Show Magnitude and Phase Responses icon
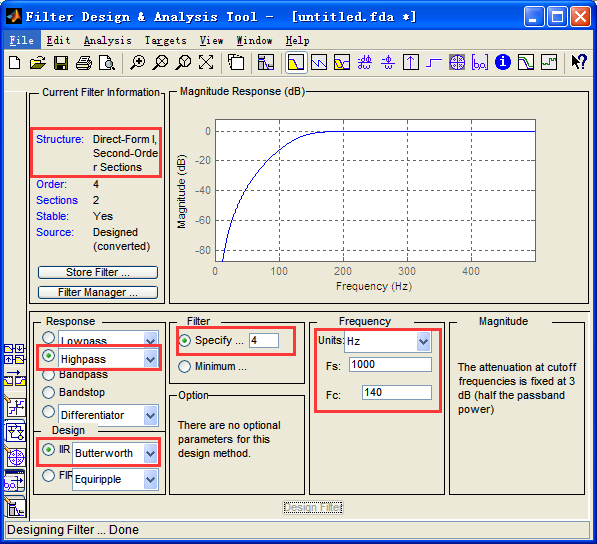This screenshot has height=544, width=597. point(342,62)
